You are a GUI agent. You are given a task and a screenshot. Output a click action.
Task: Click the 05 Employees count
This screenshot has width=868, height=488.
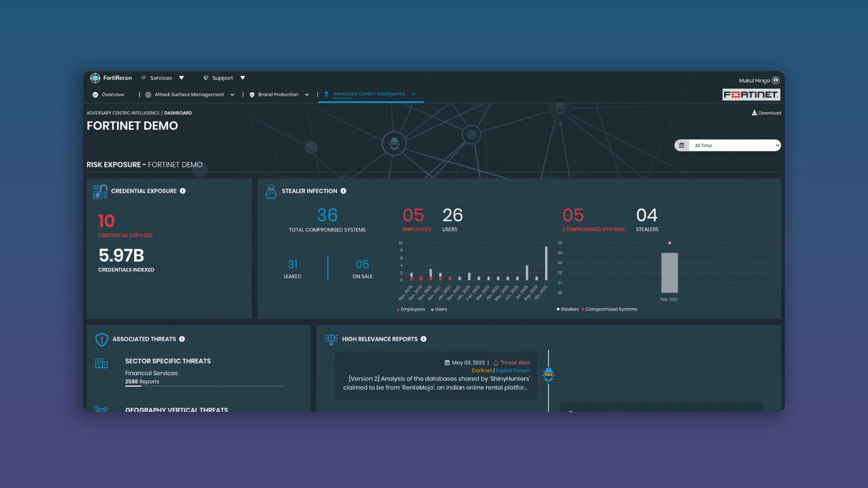point(413,215)
